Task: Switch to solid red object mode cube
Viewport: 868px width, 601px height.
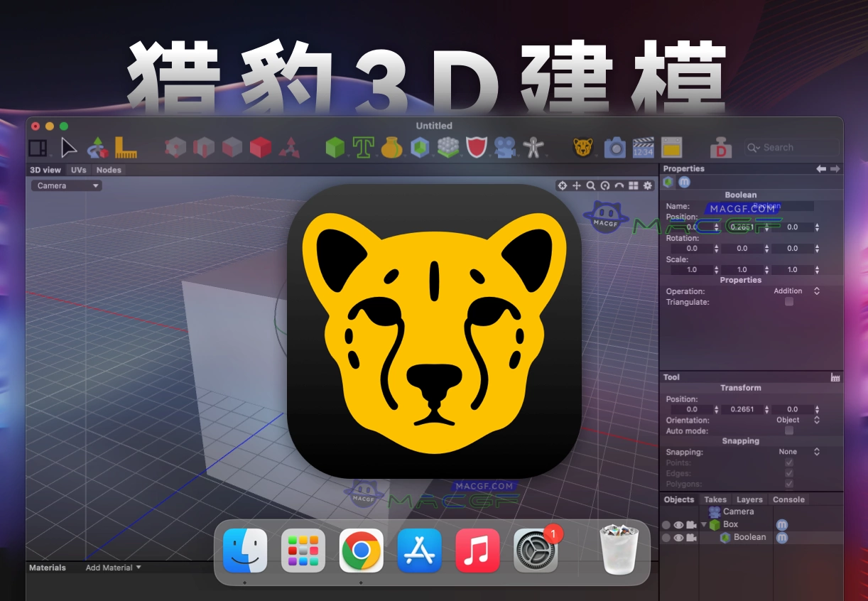Action: click(261, 148)
